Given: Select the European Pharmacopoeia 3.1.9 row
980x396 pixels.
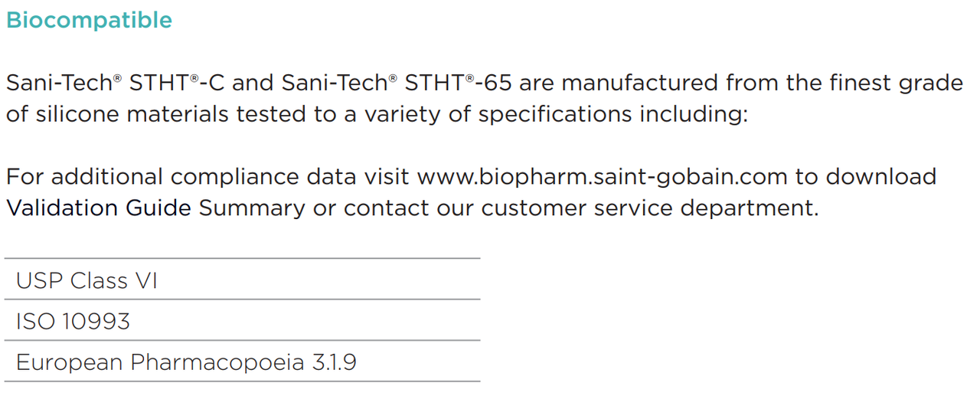Looking at the screenshot, I should (x=242, y=362).
